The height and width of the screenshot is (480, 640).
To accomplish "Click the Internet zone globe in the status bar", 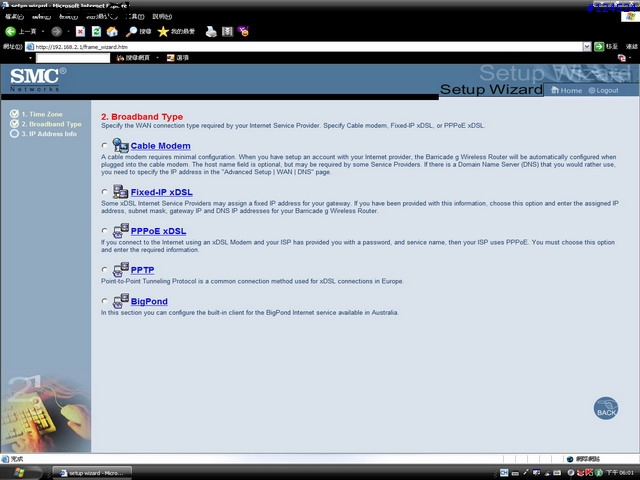I will tap(570, 459).
